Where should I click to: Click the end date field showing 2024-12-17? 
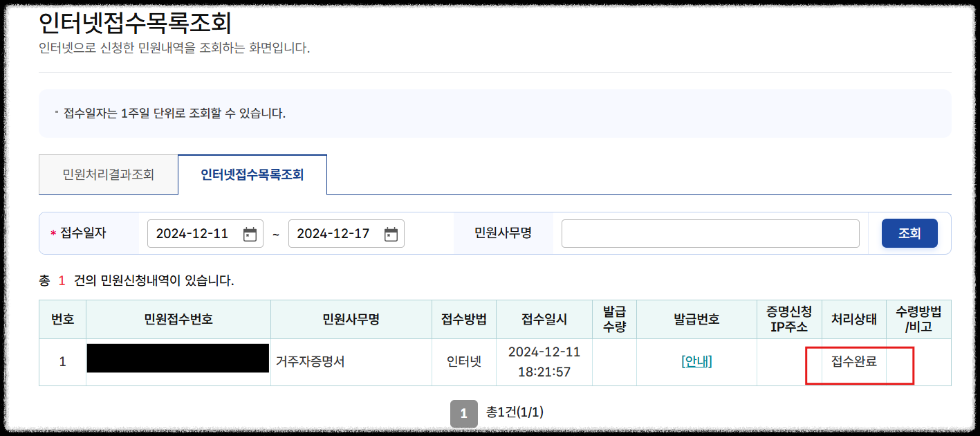332,233
